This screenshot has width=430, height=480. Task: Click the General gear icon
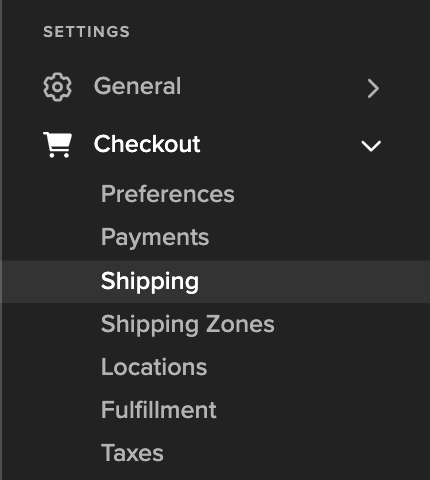coord(57,87)
